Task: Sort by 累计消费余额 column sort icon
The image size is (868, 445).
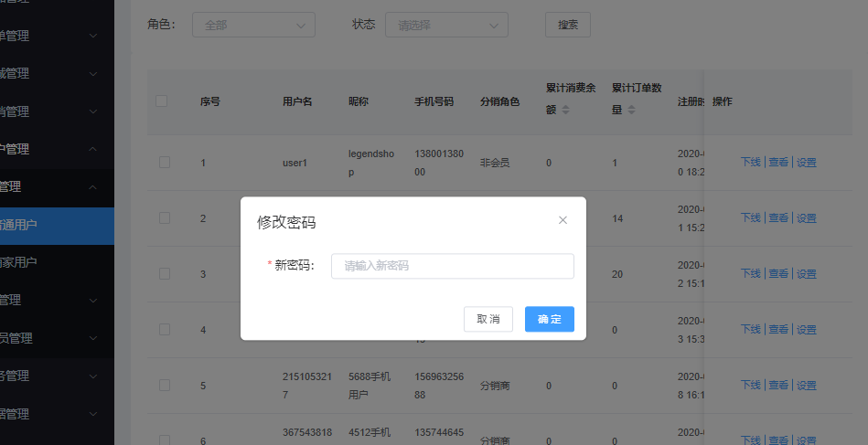Action: (x=565, y=110)
